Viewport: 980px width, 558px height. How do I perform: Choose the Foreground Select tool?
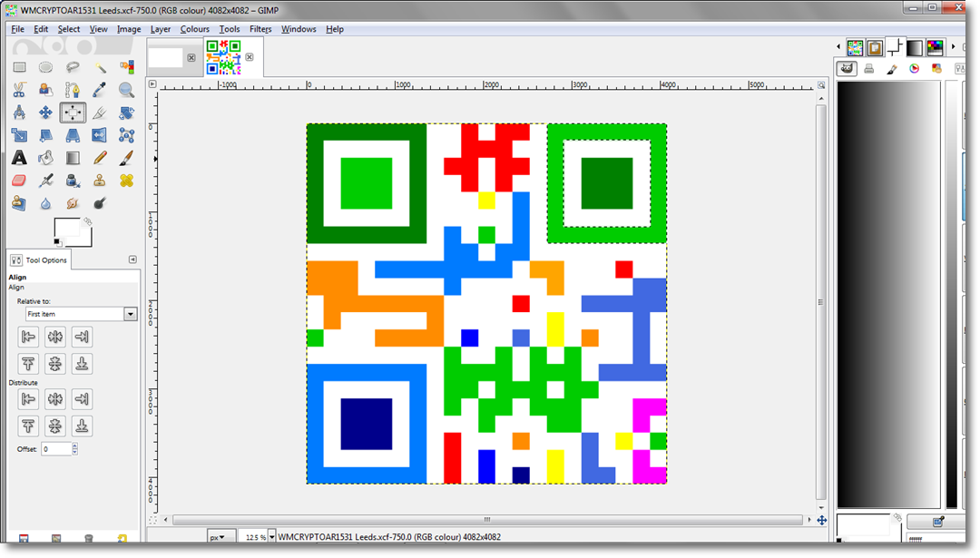click(x=45, y=90)
